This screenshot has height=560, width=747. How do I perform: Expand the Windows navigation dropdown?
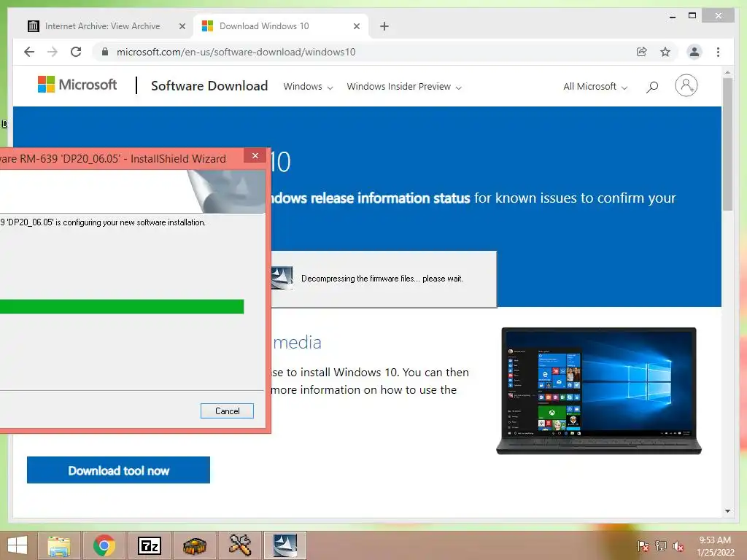[308, 87]
